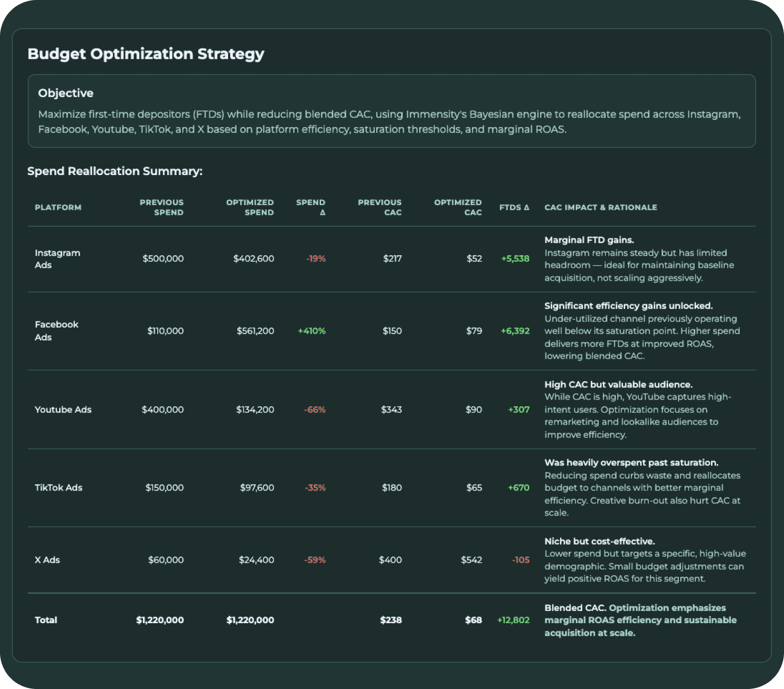
Task: Click the CAC Impact & Rationale header
Action: point(601,207)
